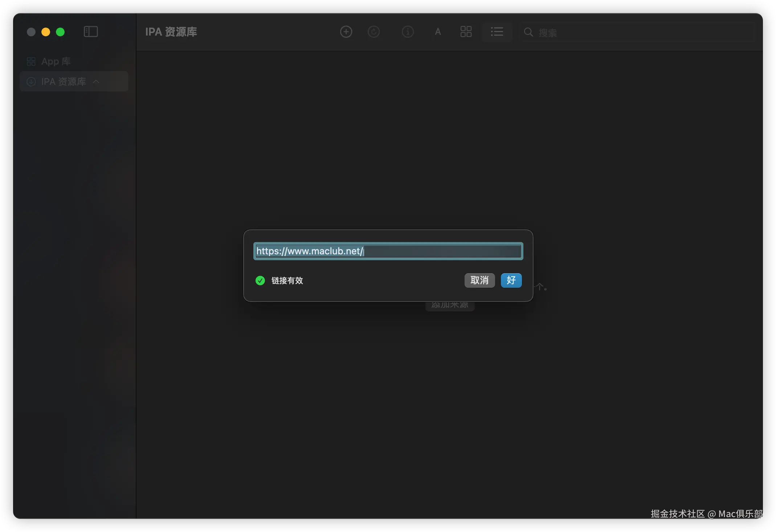Click the green fullscreen window button
This screenshot has width=776, height=532.
(60, 32)
